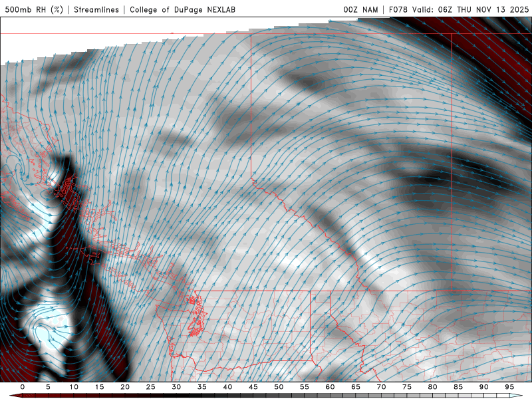Screen dimensions: 532x399
Task: Click the color scale label "30"
Action: coord(176,387)
